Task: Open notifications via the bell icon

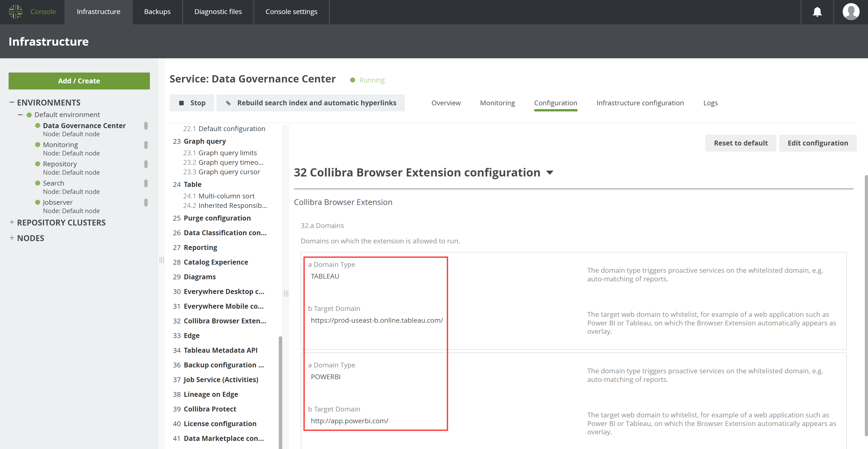Action: coord(817,12)
